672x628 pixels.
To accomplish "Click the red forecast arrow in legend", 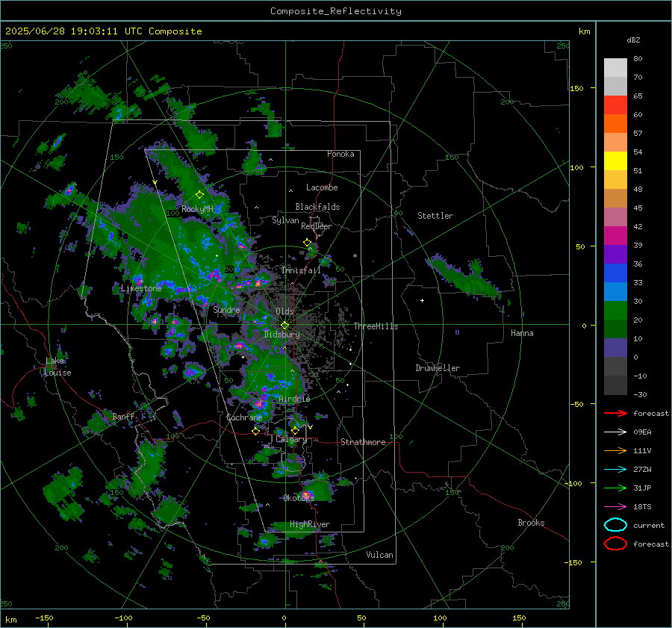I will pyautogui.click(x=615, y=413).
